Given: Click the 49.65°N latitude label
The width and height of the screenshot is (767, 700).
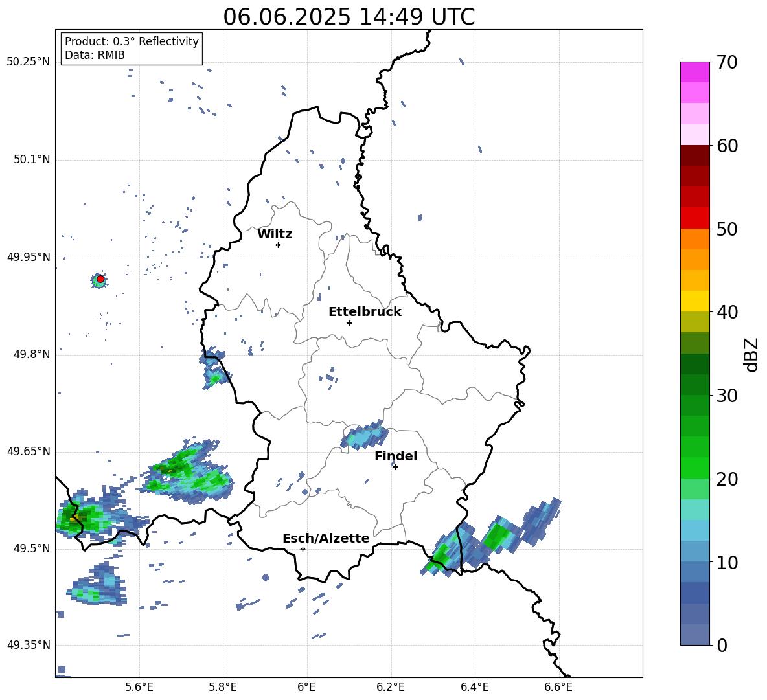Looking at the screenshot, I should coord(29,451).
